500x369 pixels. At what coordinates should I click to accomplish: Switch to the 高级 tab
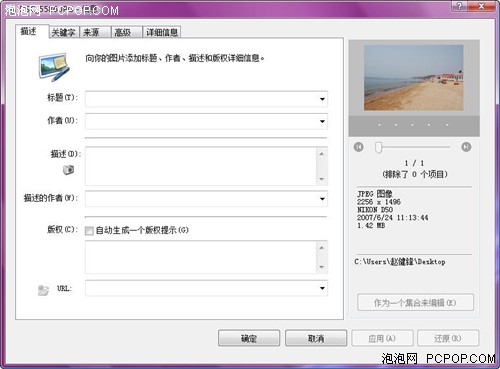(127, 32)
